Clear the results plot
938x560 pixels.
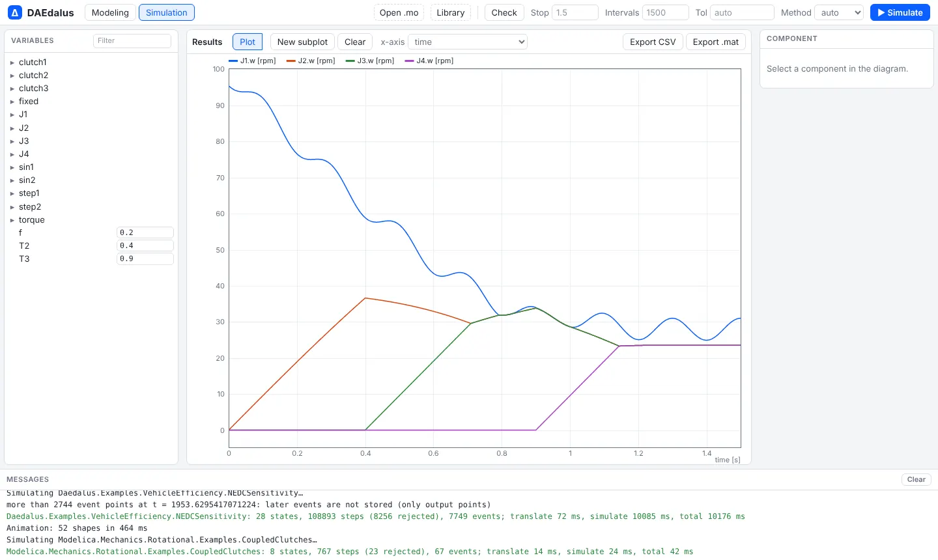(x=355, y=42)
